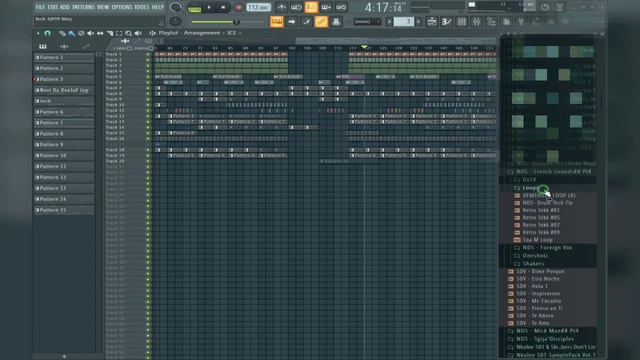The height and width of the screenshot is (360, 640).
Task: Open the Browser icon
Action: click(491, 22)
